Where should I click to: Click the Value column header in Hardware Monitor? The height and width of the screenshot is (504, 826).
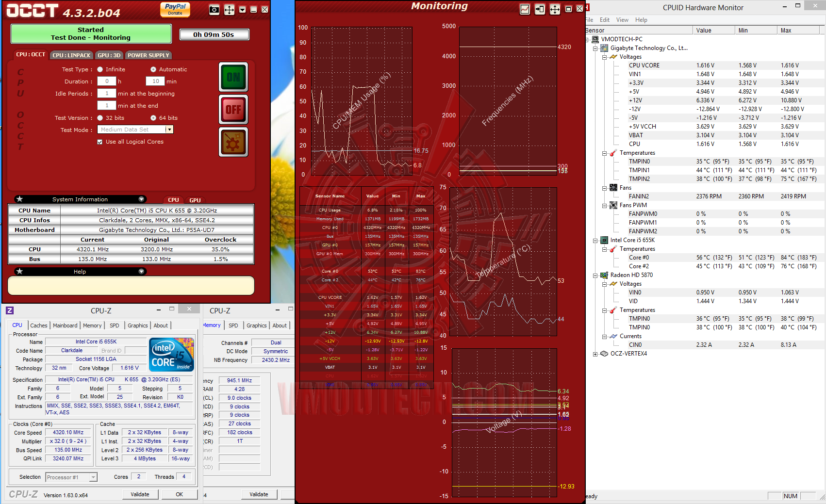(x=714, y=31)
